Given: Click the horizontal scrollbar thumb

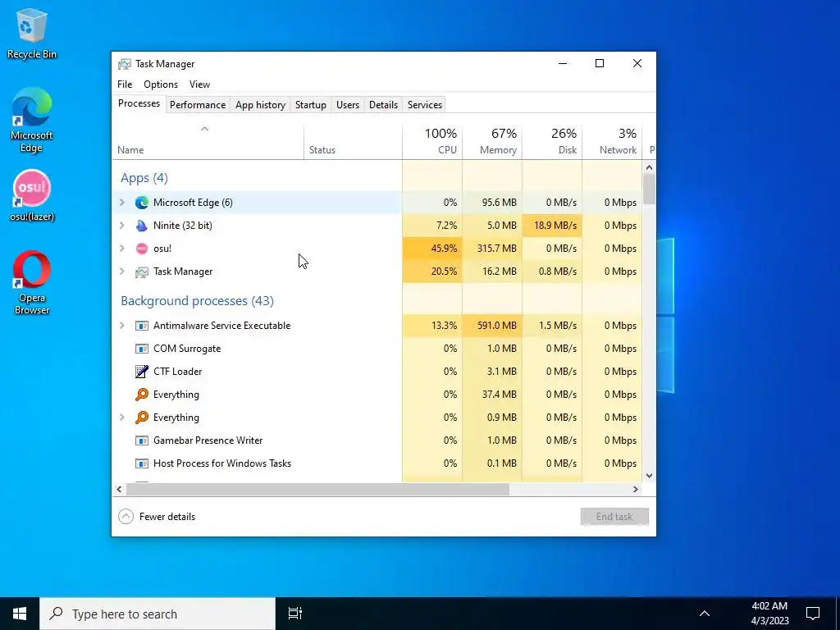Looking at the screenshot, I should click(x=317, y=489).
